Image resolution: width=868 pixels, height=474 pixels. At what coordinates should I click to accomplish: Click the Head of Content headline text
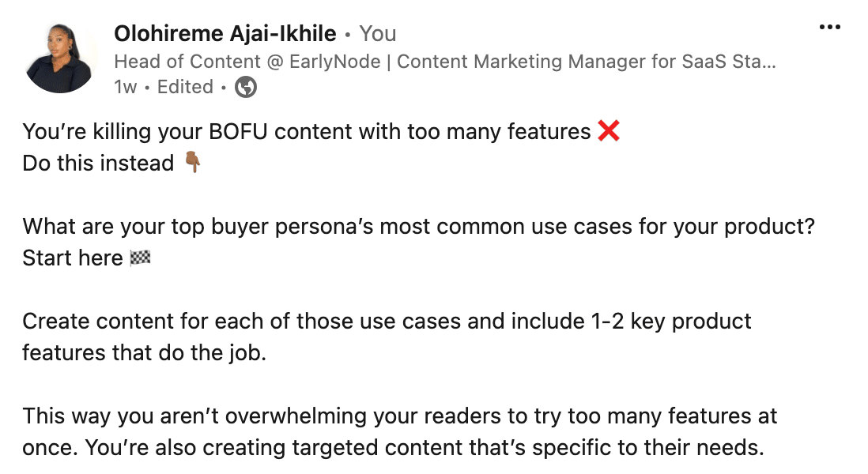click(445, 62)
